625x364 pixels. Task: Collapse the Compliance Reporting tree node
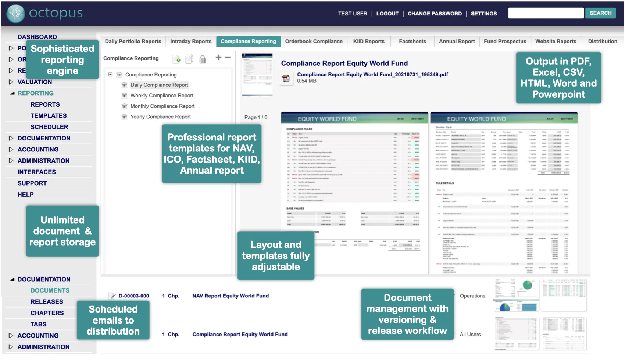pos(110,74)
